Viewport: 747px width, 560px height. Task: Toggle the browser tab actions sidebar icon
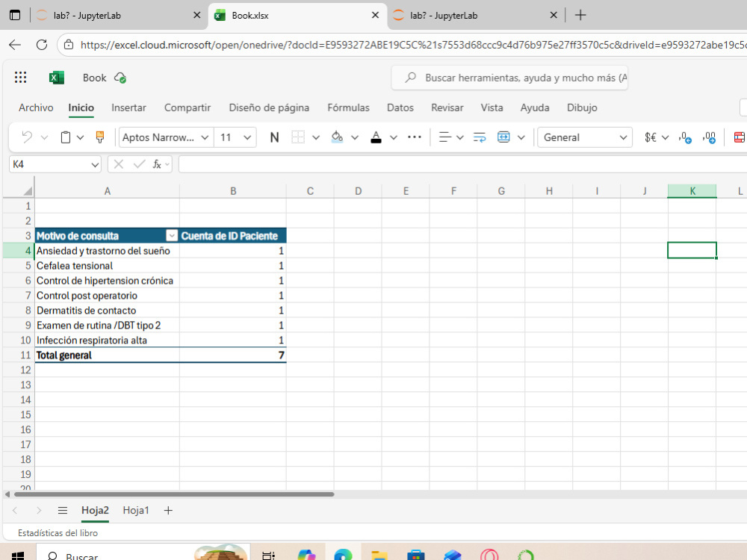[x=15, y=15]
